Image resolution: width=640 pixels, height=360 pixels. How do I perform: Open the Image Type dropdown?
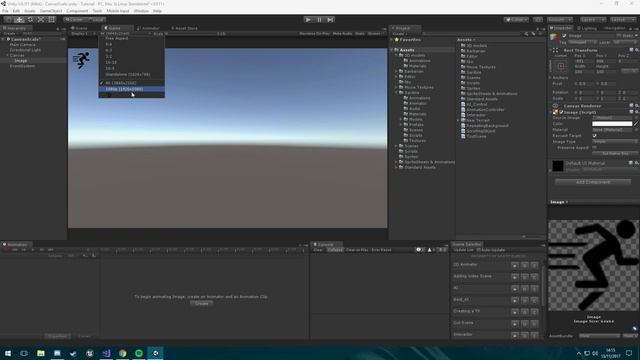point(615,141)
